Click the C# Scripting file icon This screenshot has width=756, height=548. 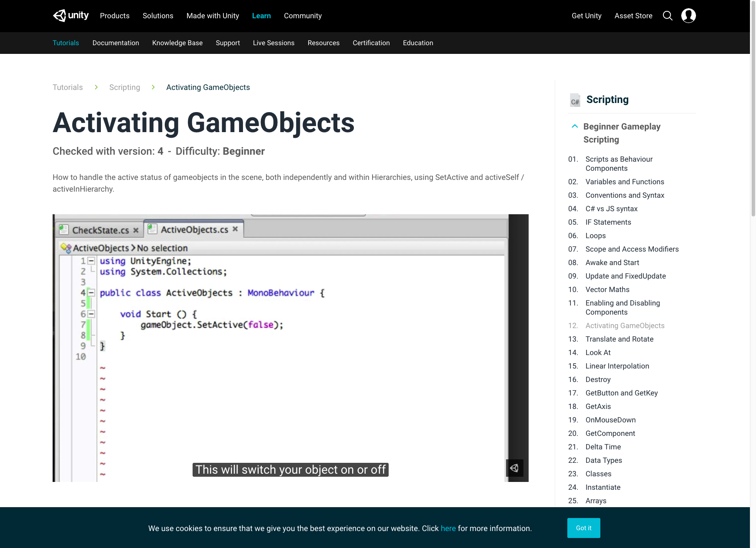575,100
